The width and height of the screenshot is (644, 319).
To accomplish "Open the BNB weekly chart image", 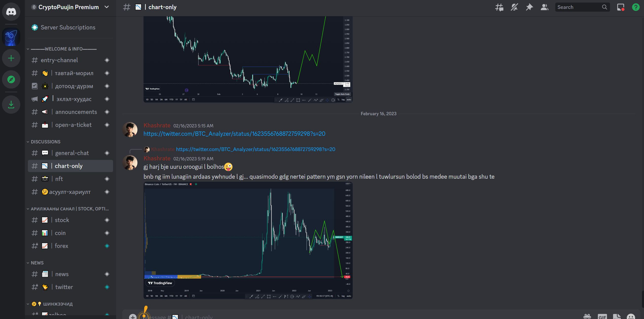I will point(248,240).
